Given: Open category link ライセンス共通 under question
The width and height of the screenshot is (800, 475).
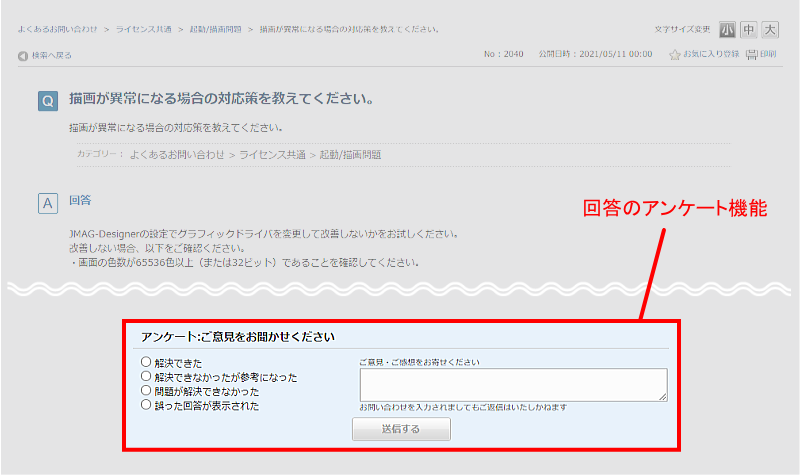Looking at the screenshot, I should 272,155.
